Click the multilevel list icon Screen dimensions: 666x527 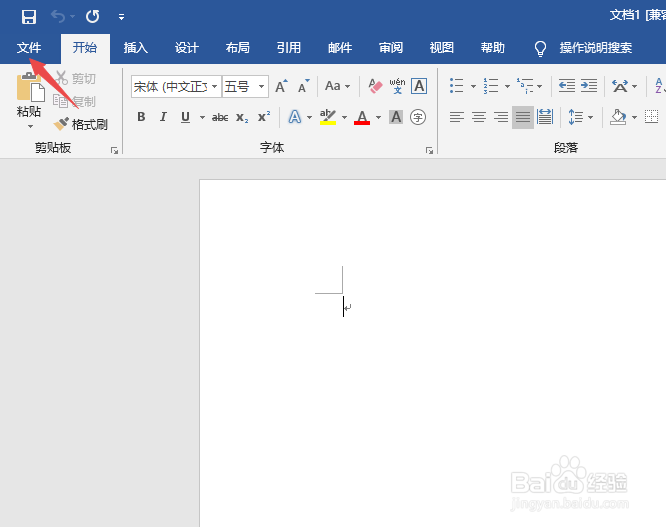click(525, 86)
